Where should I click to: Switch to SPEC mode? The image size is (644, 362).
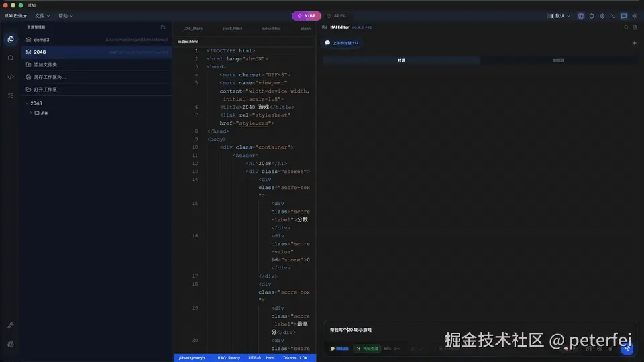[337, 16]
